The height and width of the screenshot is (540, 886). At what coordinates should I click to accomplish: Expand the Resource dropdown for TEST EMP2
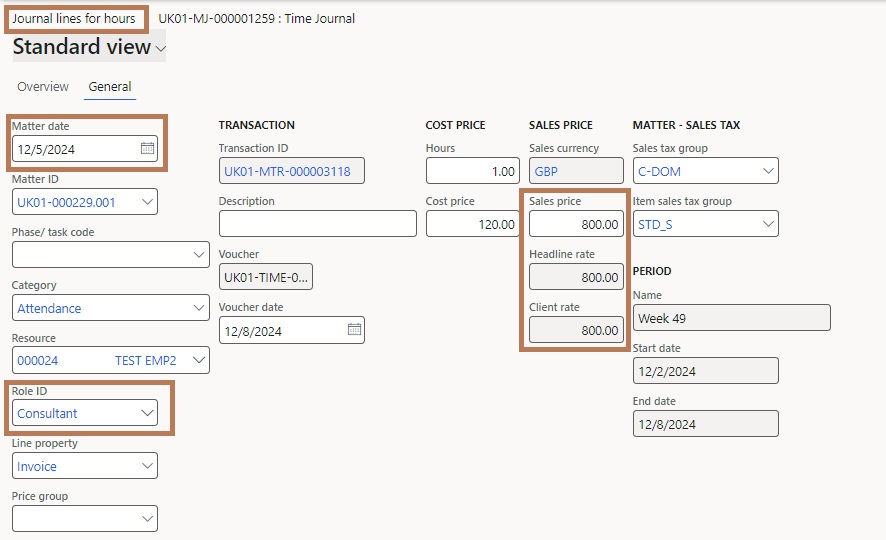pos(198,360)
